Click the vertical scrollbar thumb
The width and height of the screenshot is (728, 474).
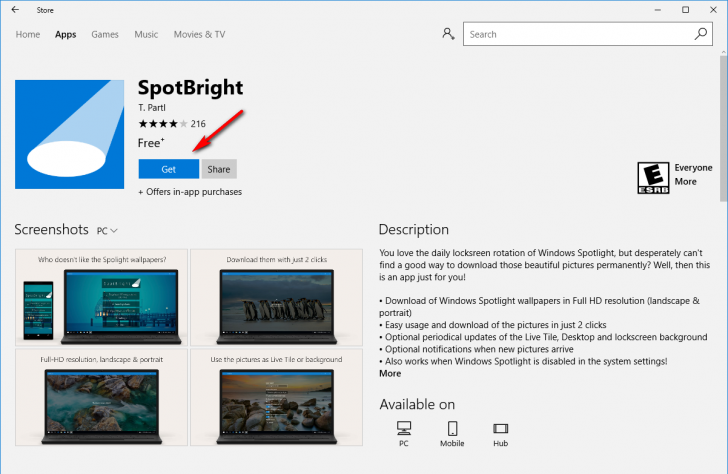click(x=724, y=129)
